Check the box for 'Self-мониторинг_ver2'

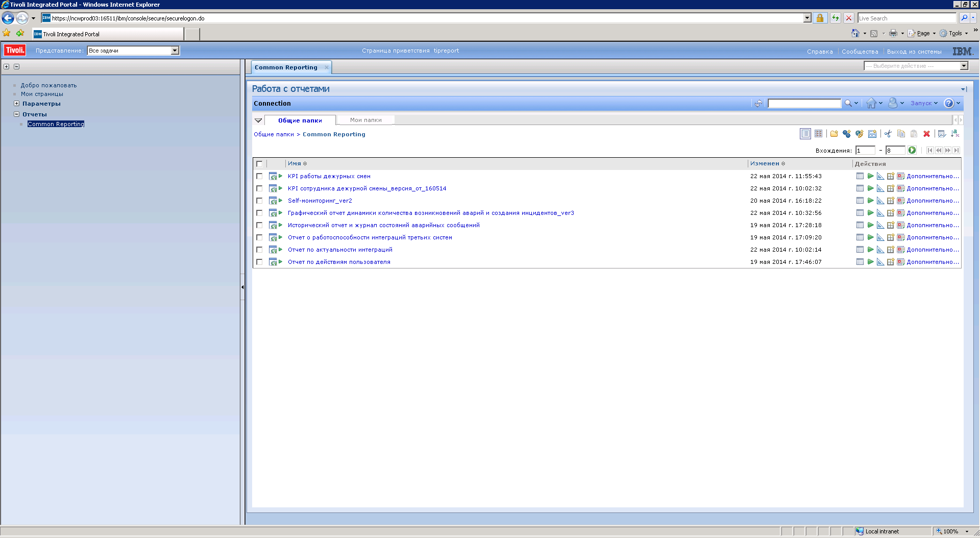click(259, 201)
